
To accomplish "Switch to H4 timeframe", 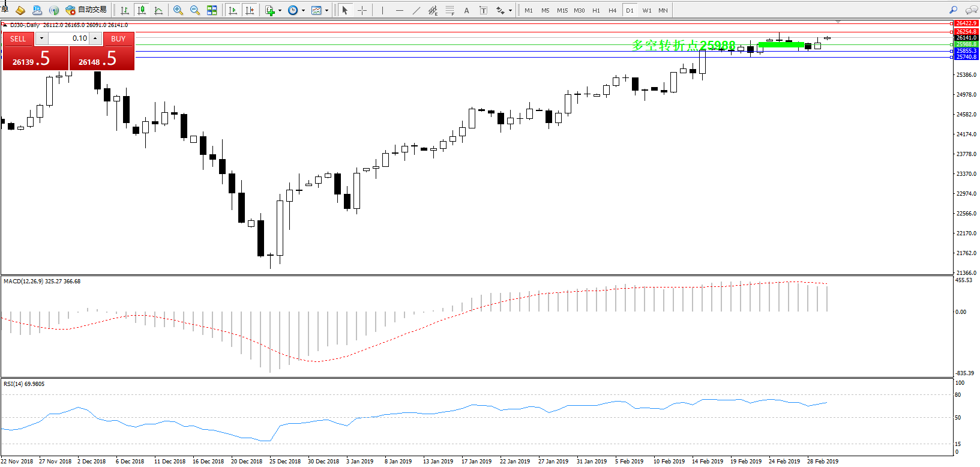I will click(612, 10).
